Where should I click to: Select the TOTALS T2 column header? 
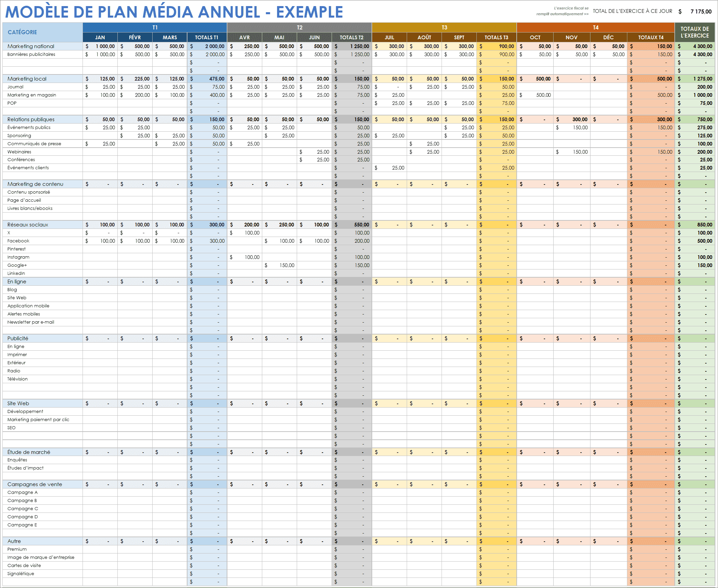tap(352, 37)
